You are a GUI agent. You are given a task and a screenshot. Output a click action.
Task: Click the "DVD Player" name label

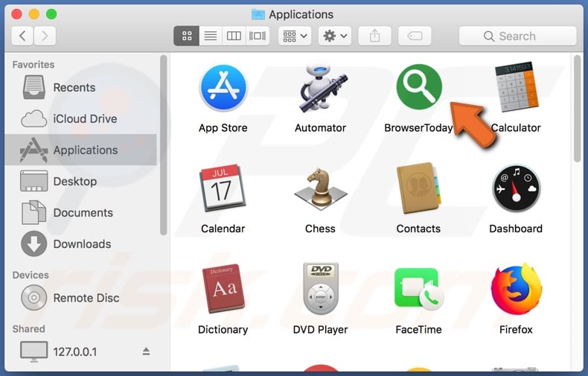coord(320,330)
